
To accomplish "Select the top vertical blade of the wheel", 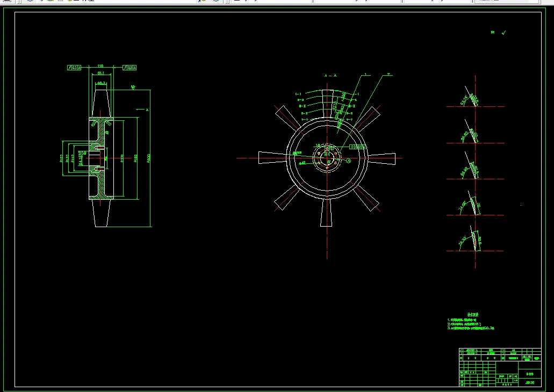I will pos(327,104).
